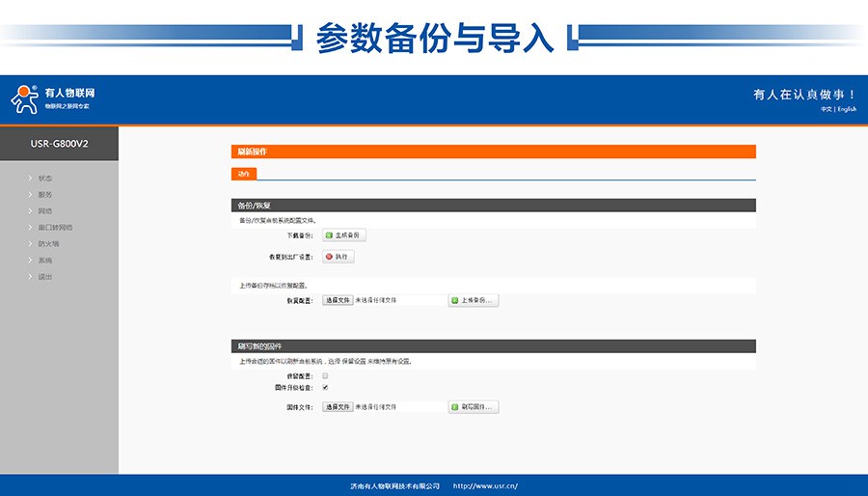Click the 济南有人物联网技术有限公司 footer text
This screenshot has width=868, height=496.
394,486
